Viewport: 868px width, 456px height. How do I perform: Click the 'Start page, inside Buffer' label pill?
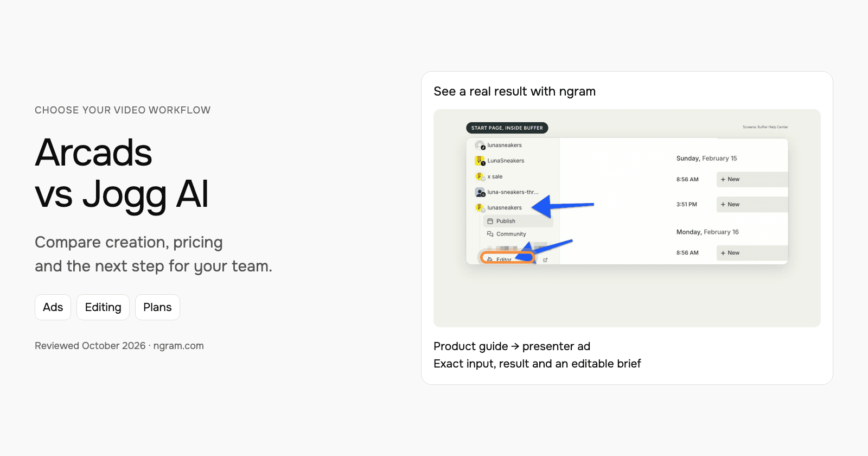[x=507, y=128]
